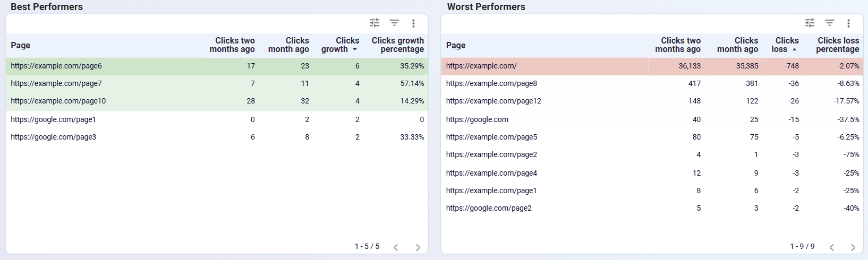Click the https://google.com/page2 row
The height and width of the screenshot is (260, 868).
pyautogui.click(x=489, y=209)
